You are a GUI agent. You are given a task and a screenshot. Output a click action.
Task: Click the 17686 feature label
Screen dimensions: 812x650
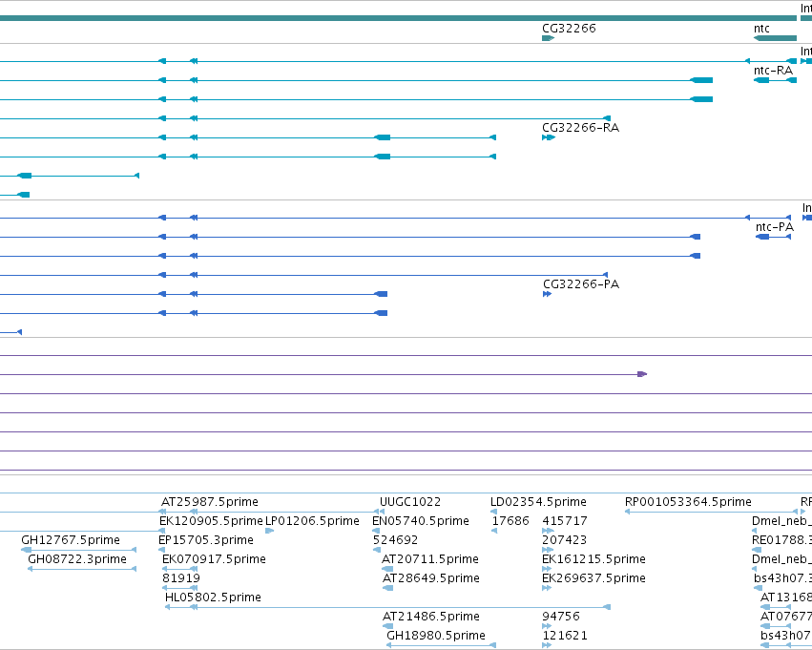[510, 521]
